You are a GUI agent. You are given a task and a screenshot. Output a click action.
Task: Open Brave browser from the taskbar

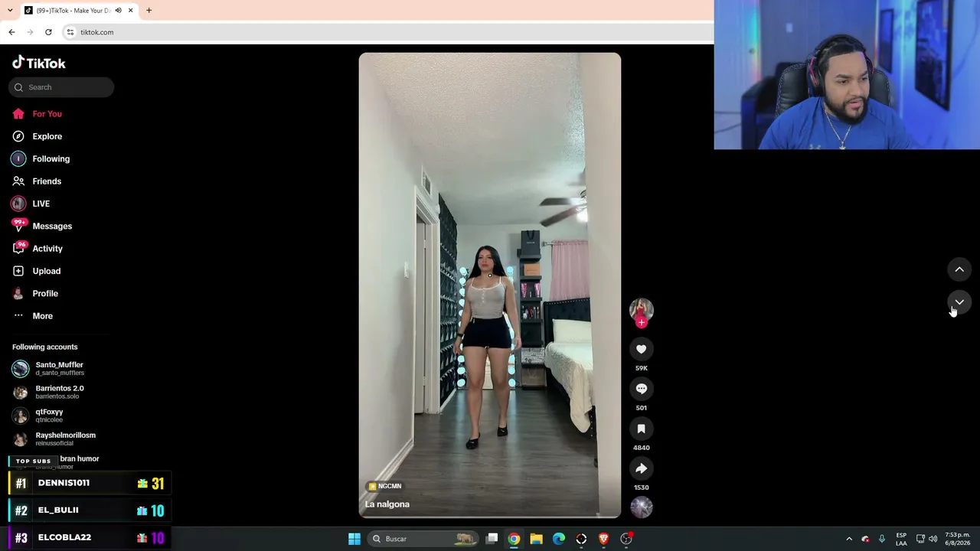tap(604, 539)
